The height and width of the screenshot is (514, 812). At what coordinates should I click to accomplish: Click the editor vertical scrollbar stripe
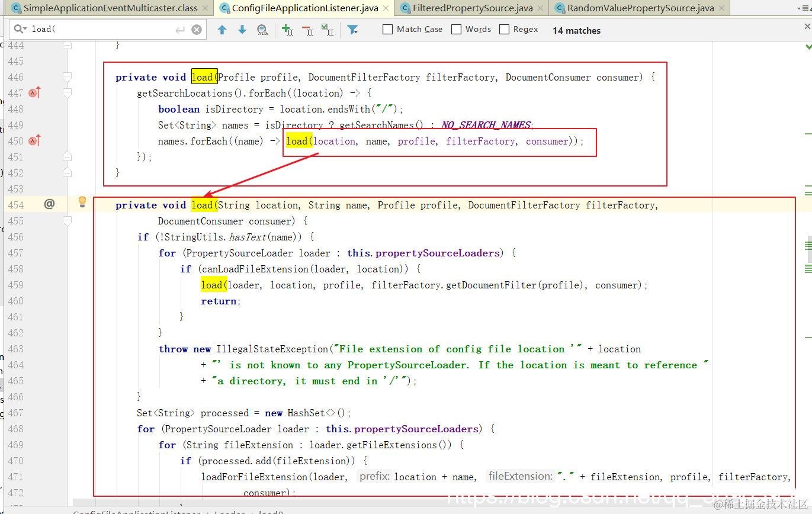808,249
